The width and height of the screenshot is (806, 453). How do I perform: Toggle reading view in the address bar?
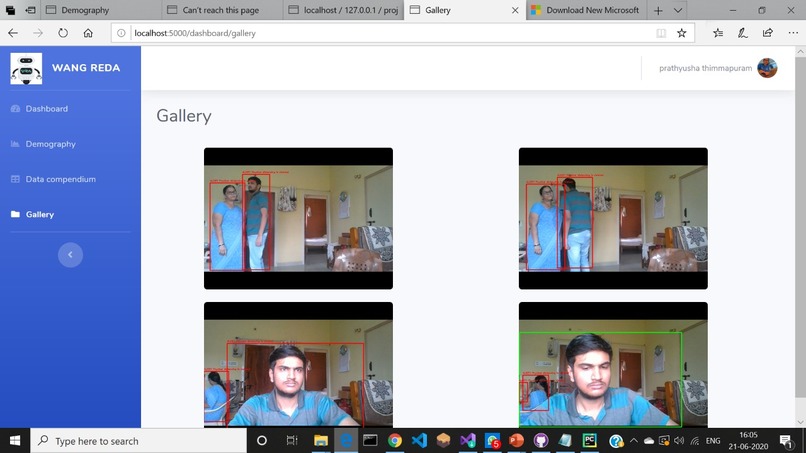[x=661, y=33]
